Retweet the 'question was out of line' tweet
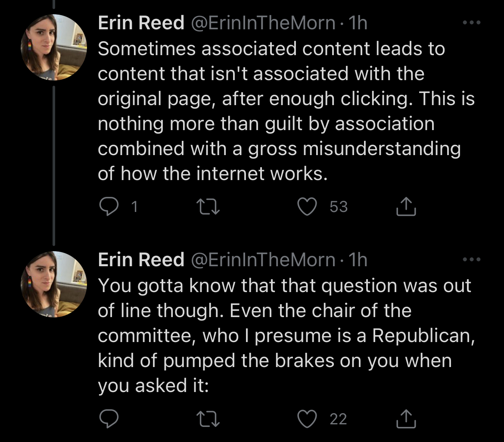 [208, 419]
